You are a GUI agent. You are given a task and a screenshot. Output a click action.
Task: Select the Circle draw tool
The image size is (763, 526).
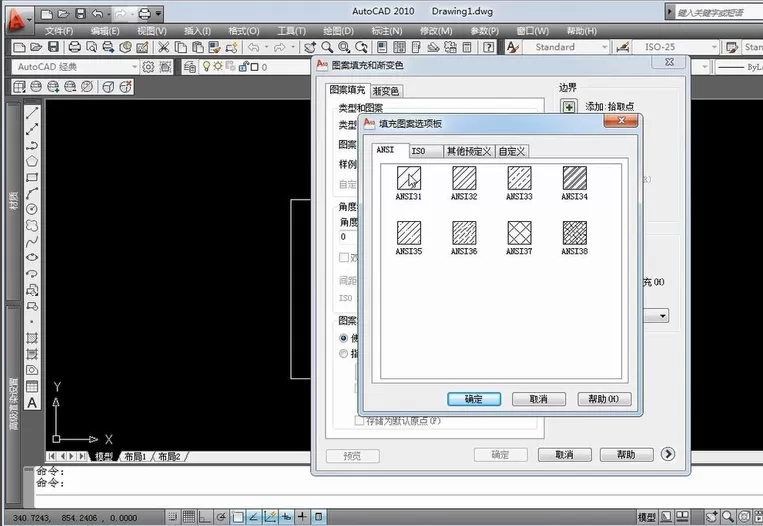(x=32, y=209)
